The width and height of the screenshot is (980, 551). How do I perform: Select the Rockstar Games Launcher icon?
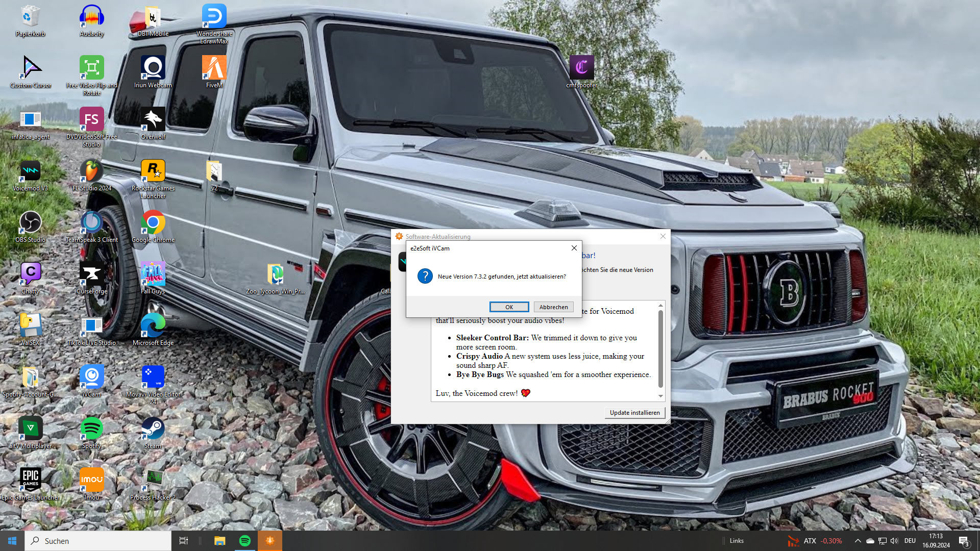[x=153, y=171]
